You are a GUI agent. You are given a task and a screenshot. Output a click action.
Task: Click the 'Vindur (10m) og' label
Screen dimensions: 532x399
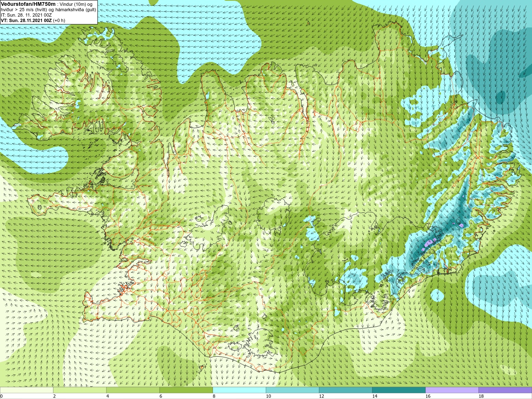[x=76, y=4]
